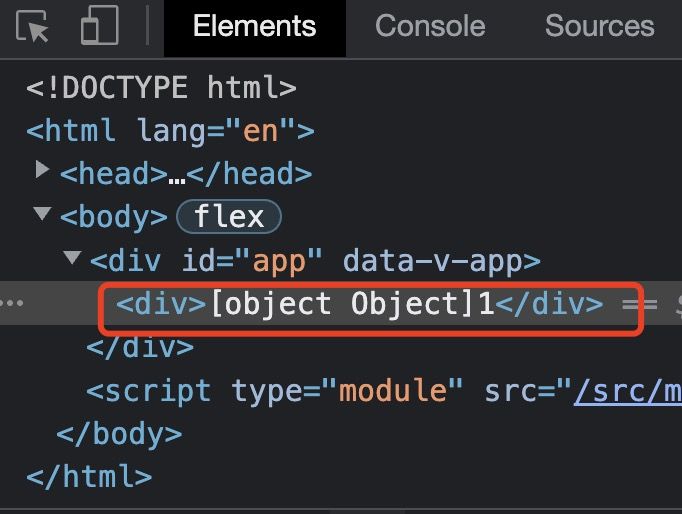Select the <!DOCTYPE html> line
The height and width of the screenshot is (514, 682).
point(161,87)
